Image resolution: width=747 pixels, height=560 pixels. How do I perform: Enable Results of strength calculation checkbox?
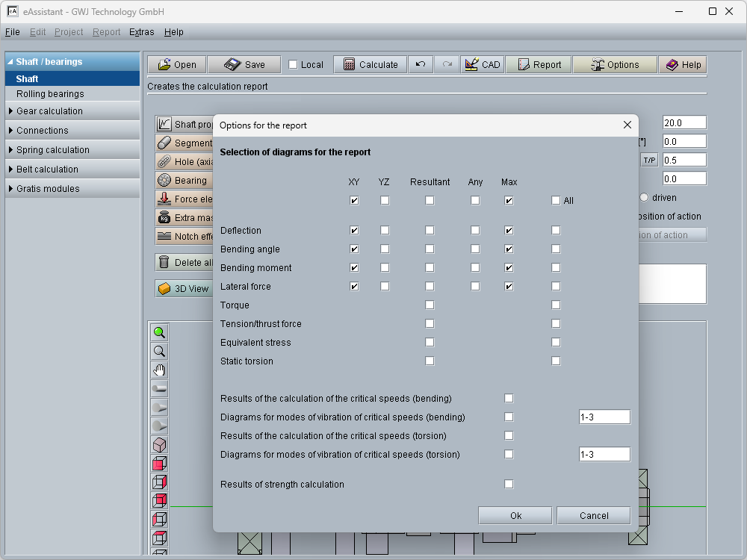coord(509,484)
